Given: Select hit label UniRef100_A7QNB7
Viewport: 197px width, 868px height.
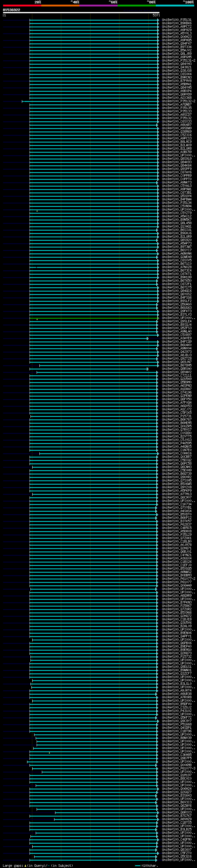Looking at the screenshot, I should [177, 104].
